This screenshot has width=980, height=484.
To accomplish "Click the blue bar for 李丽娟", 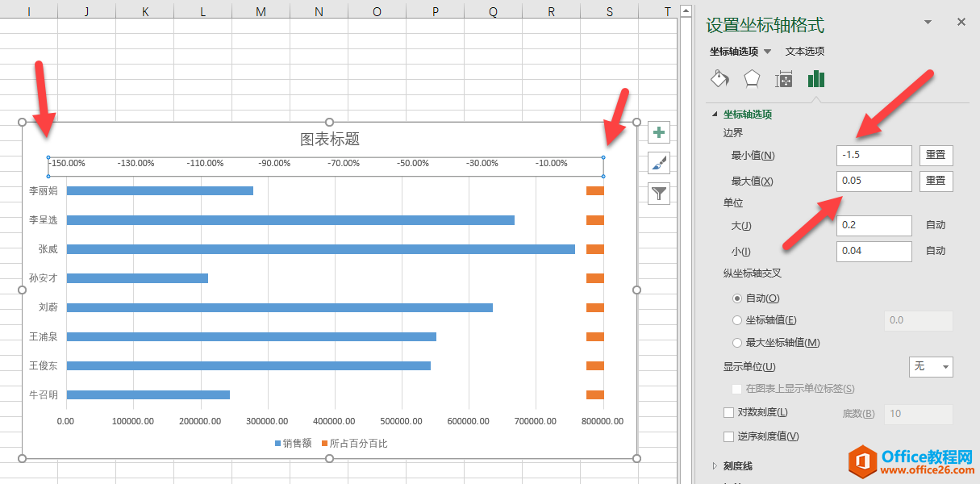I will tap(160, 191).
